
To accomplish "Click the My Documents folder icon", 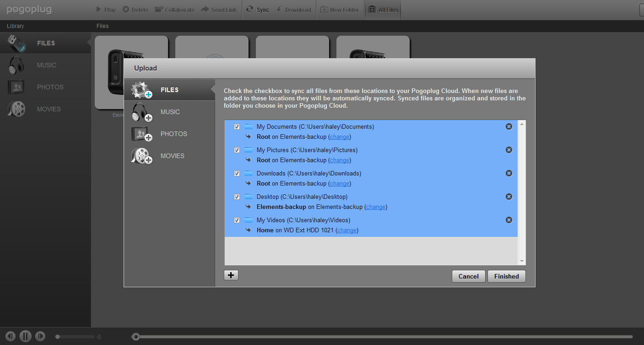I will [249, 126].
